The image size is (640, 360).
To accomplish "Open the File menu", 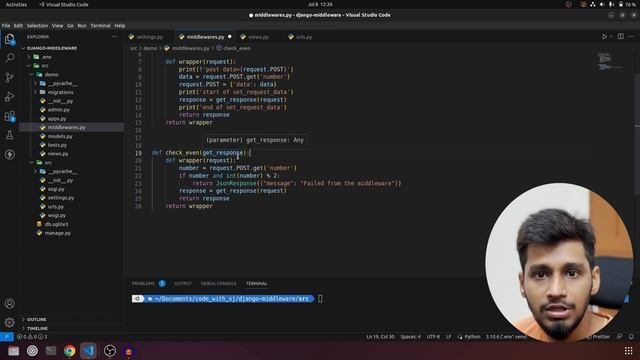I will [x=6, y=26].
